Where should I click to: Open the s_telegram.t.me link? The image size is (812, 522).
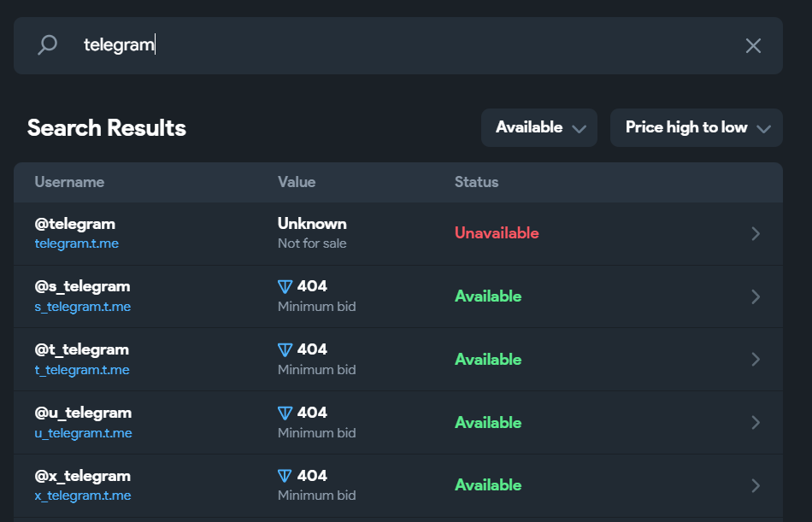(x=83, y=307)
